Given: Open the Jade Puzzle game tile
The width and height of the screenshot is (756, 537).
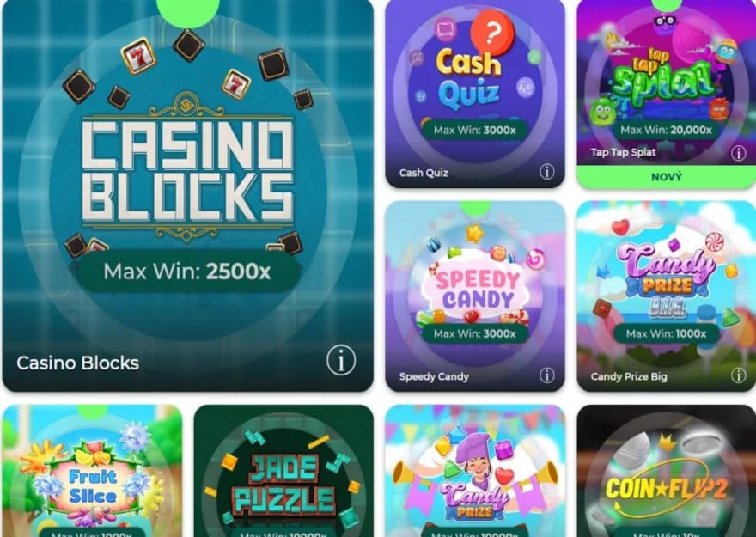Looking at the screenshot, I should click(x=283, y=471).
